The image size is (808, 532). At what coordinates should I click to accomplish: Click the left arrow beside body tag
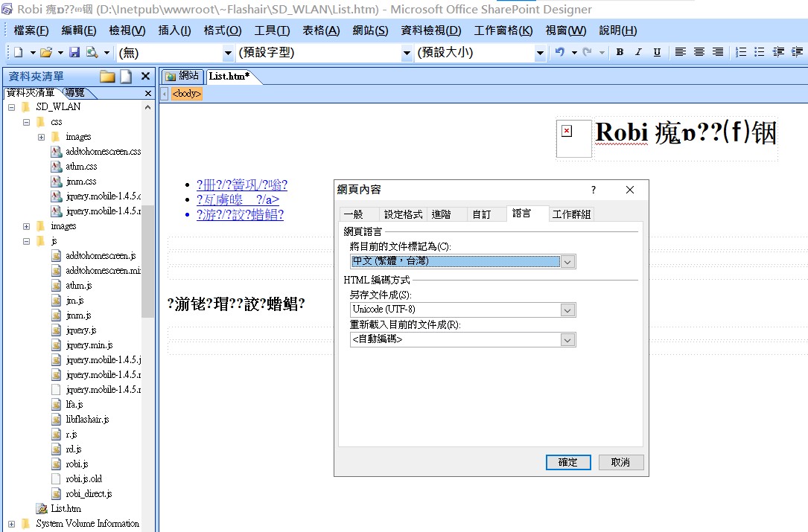point(165,94)
